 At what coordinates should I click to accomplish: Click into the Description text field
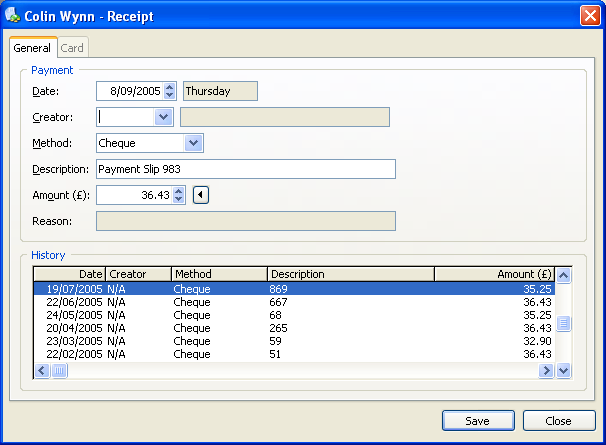click(246, 169)
